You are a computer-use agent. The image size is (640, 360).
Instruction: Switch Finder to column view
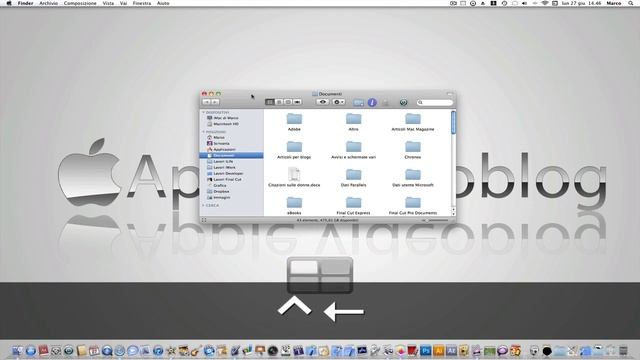[288, 102]
